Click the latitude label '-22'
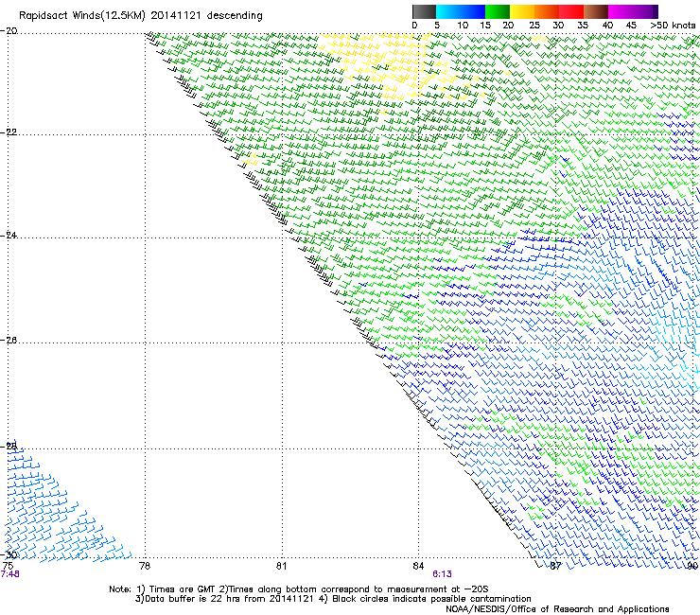The height and width of the screenshot is (615, 700). coord(9,132)
